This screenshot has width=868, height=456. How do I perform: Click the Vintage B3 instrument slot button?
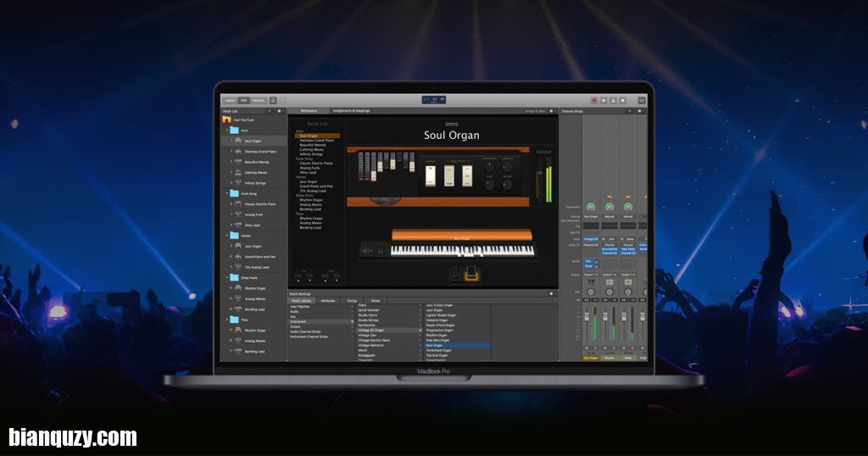[x=591, y=239]
